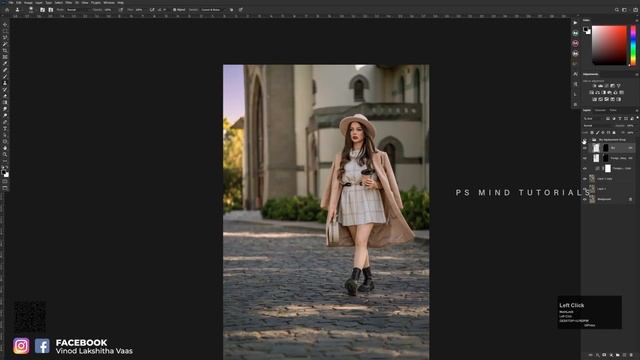The image size is (640, 360).
Task: Open the File menu
Action: point(11,2)
